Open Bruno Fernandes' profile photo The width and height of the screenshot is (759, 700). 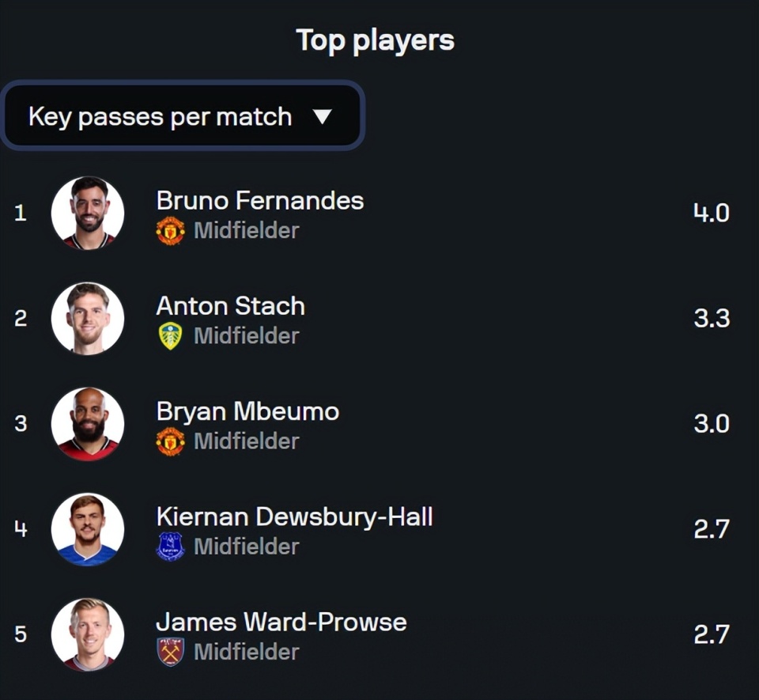coord(88,213)
